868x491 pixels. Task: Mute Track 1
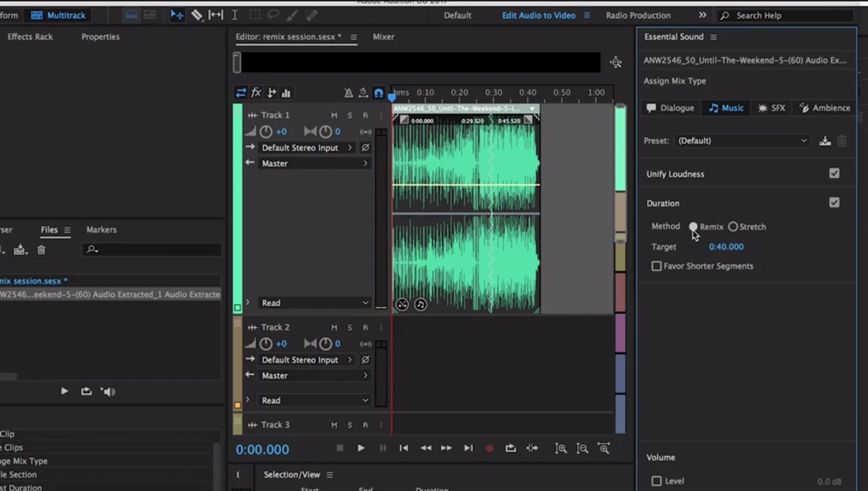click(334, 115)
